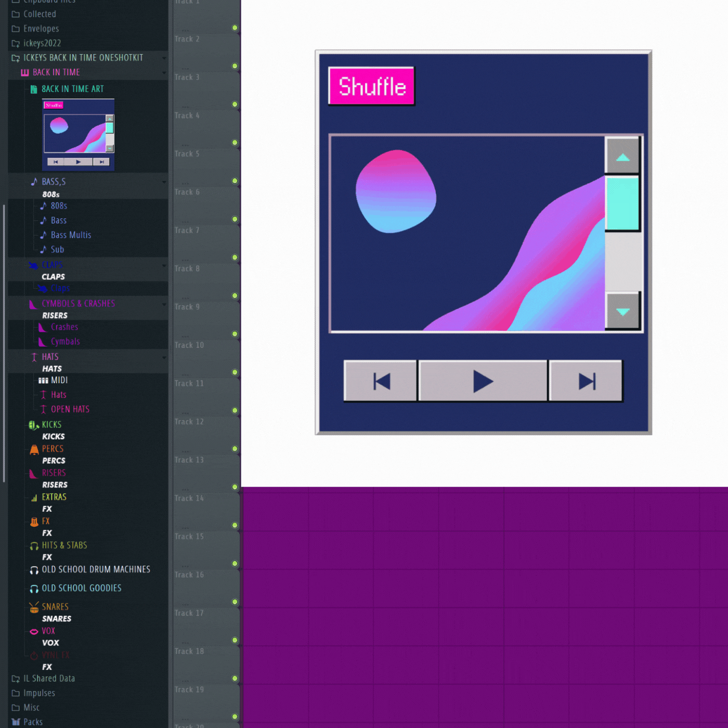Select the PERCS bell icon
Image resolution: width=728 pixels, height=728 pixels.
pos(34,449)
